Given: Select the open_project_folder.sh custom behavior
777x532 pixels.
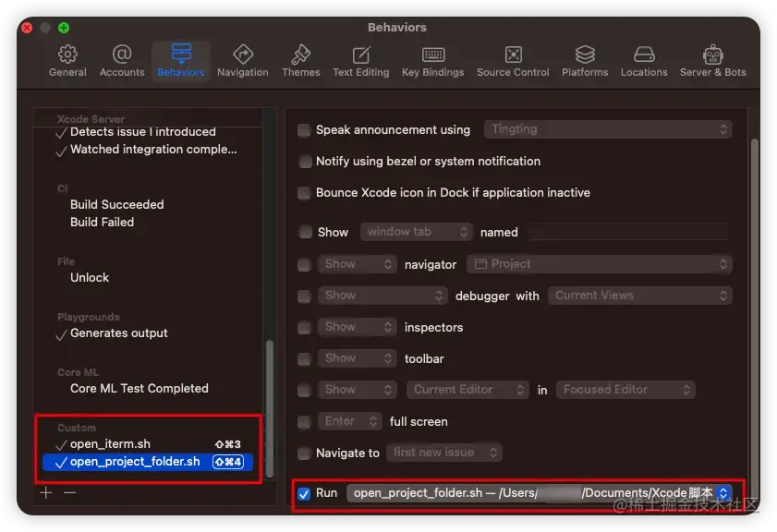Looking at the screenshot, I should coord(148,462).
